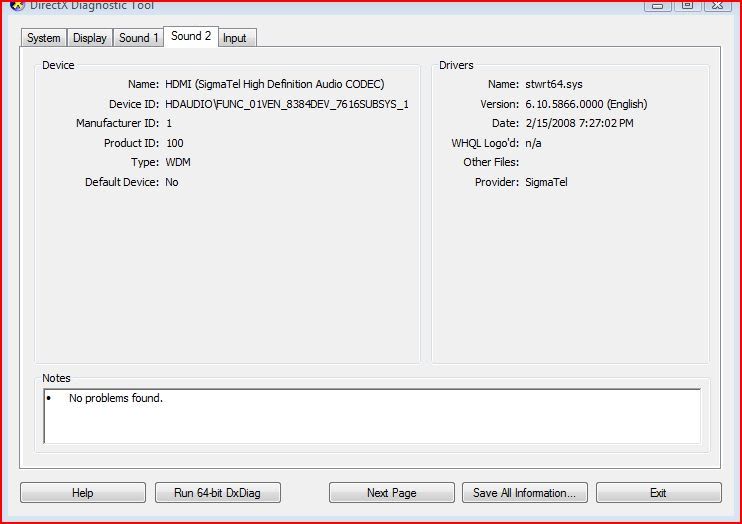The height and width of the screenshot is (524, 742).
Task: Click Save All Information button
Action: 524,493
